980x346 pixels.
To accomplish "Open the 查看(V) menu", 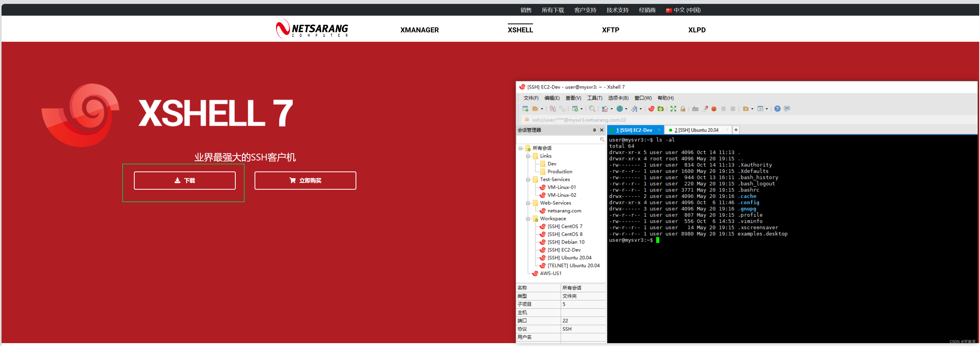I will (573, 98).
